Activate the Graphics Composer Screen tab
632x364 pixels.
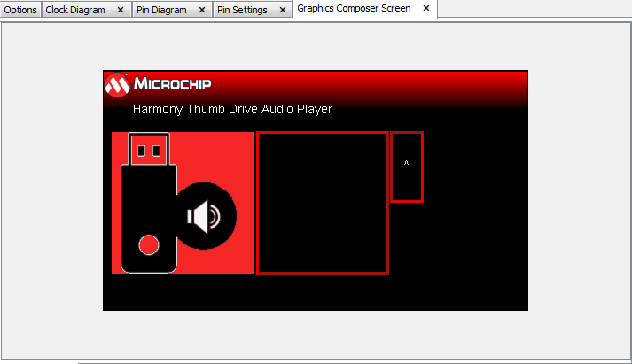pyautogui.click(x=354, y=8)
